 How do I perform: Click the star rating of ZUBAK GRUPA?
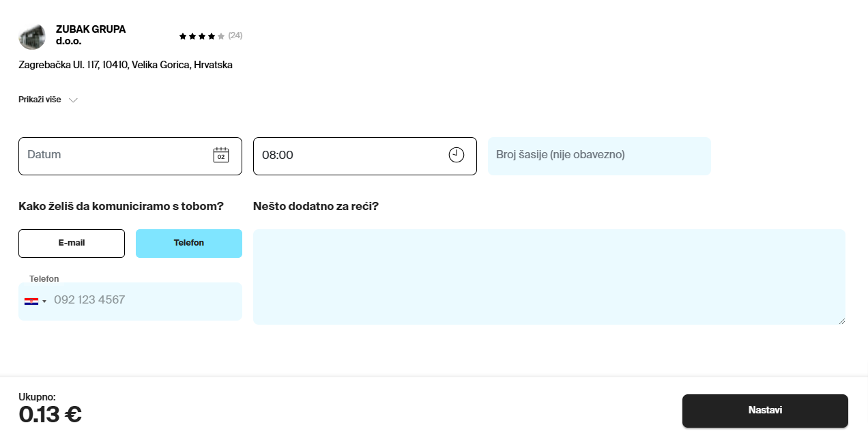(x=202, y=35)
